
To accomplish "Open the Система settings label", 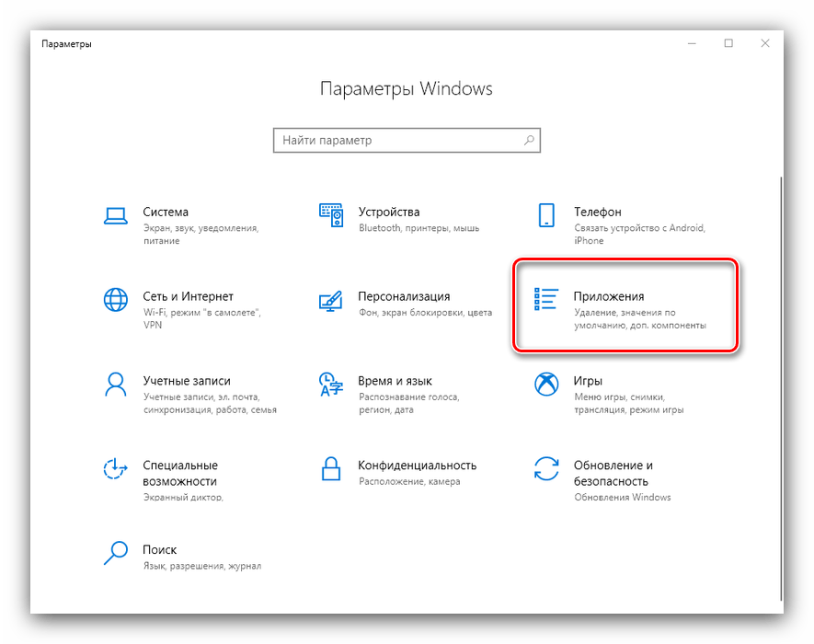I will 166,212.
